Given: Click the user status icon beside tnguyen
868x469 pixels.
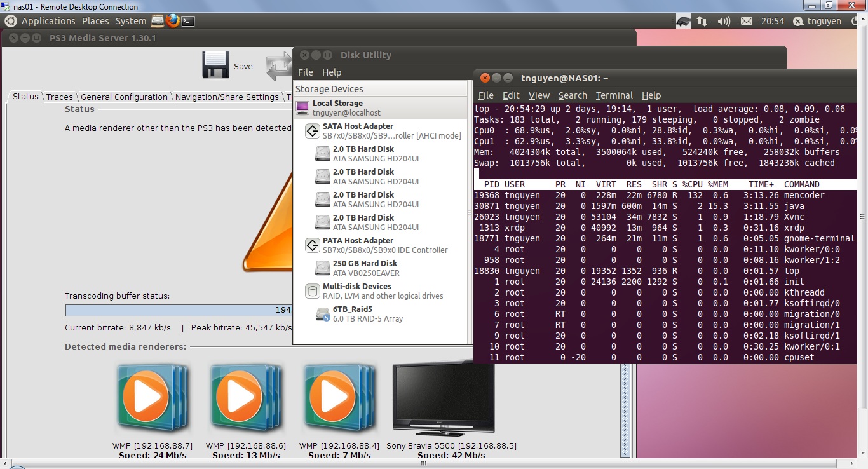Looking at the screenshot, I should click(798, 21).
